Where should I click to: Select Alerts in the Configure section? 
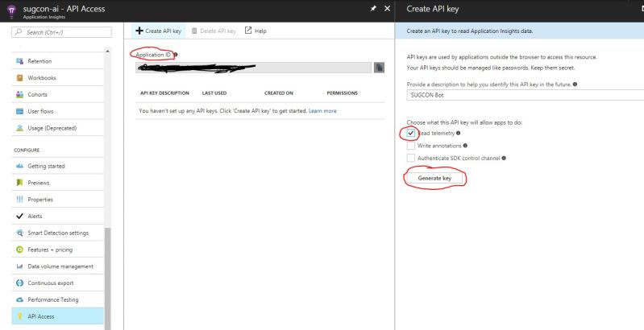tap(35, 216)
